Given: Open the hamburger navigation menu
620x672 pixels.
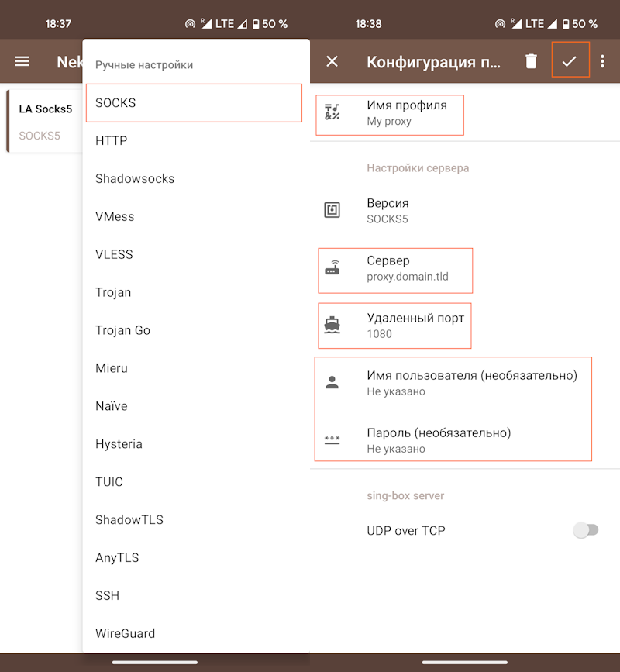Looking at the screenshot, I should click(x=22, y=62).
